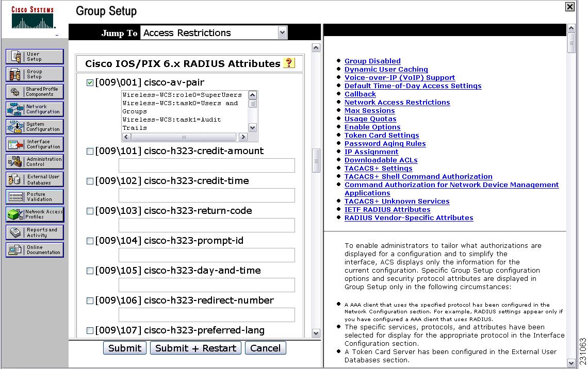Open External User Databases section

click(x=35, y=179)
